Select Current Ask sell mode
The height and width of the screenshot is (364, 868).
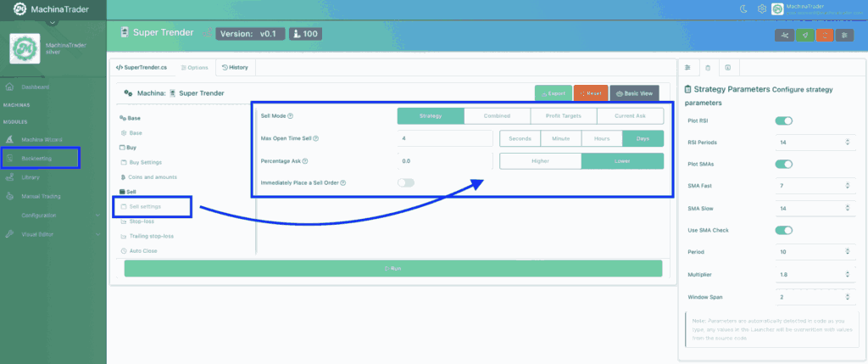click(x=630, y=115)
